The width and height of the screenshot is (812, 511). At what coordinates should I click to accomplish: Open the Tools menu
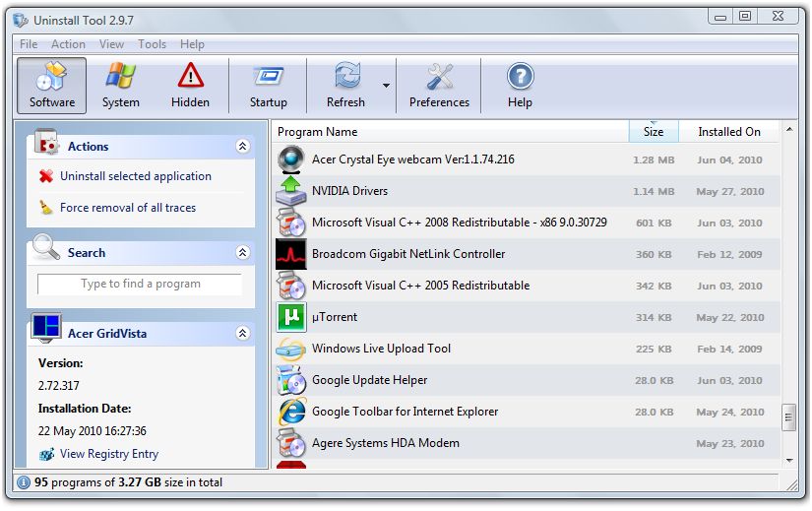[152, 44]
